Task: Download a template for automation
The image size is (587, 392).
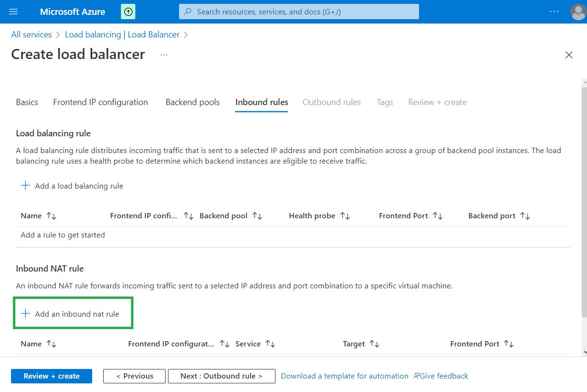Action: pyautogui.click(x=345, y=376)
